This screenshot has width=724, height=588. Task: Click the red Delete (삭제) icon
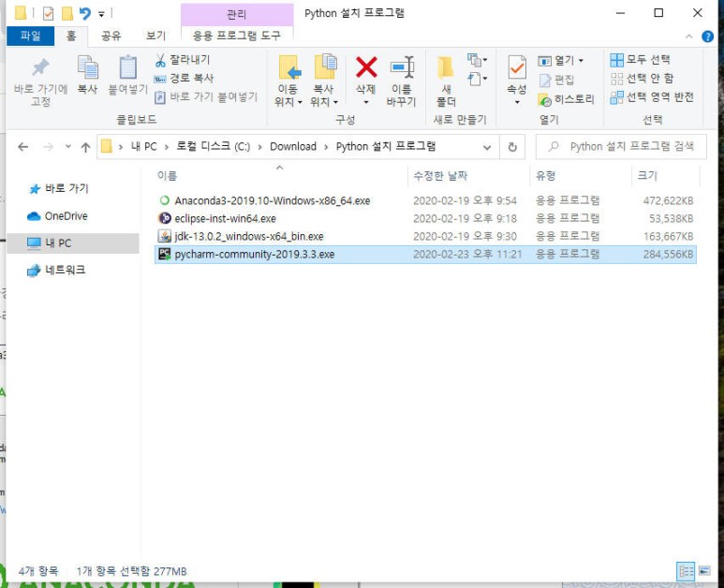tap(366, 67)
